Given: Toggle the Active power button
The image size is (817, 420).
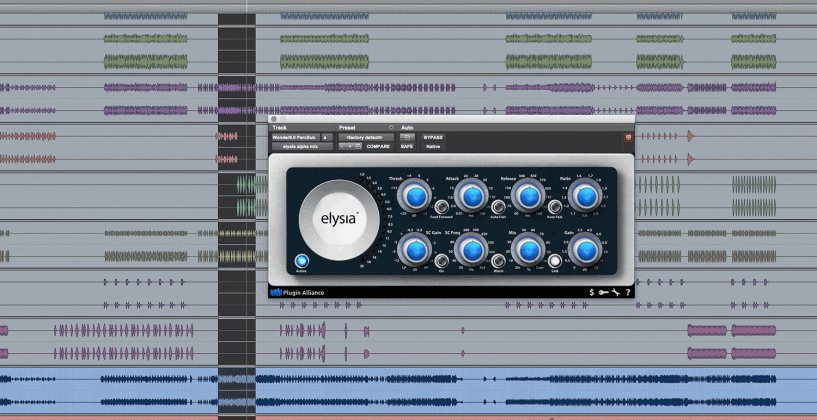Looking at the screenshot, I should [x=301, y=263].
